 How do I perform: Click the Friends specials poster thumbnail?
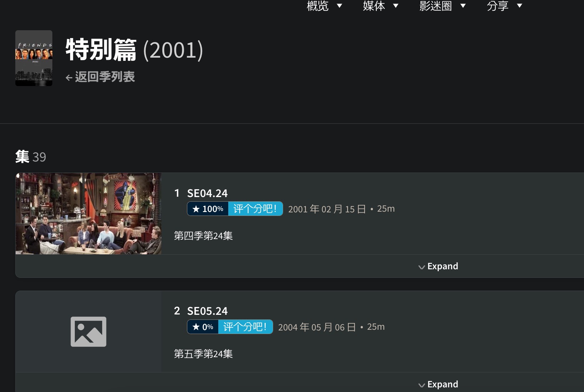pos(34,58)
